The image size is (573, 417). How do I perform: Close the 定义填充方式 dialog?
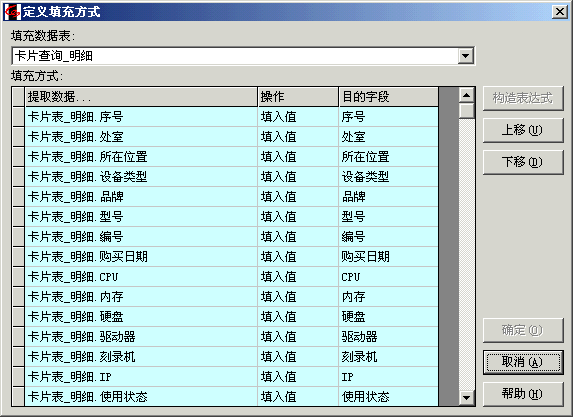pyautogui.click(x=560, y=12)
